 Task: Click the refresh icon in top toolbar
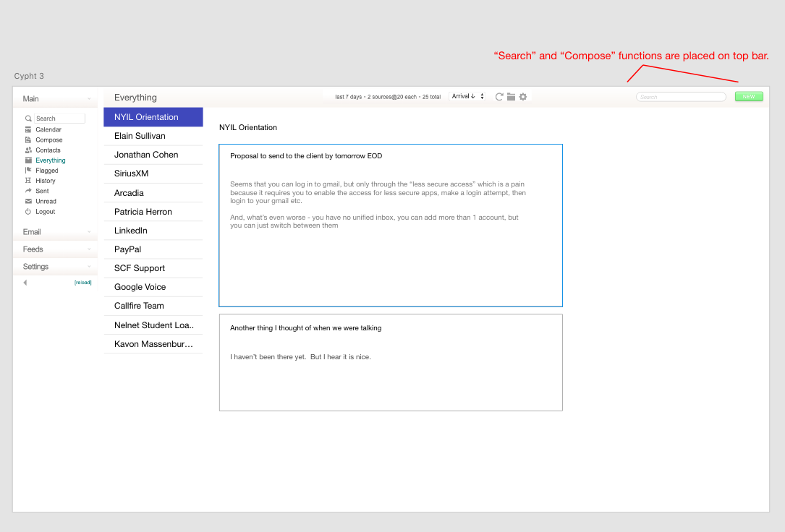tap(499, 97)
